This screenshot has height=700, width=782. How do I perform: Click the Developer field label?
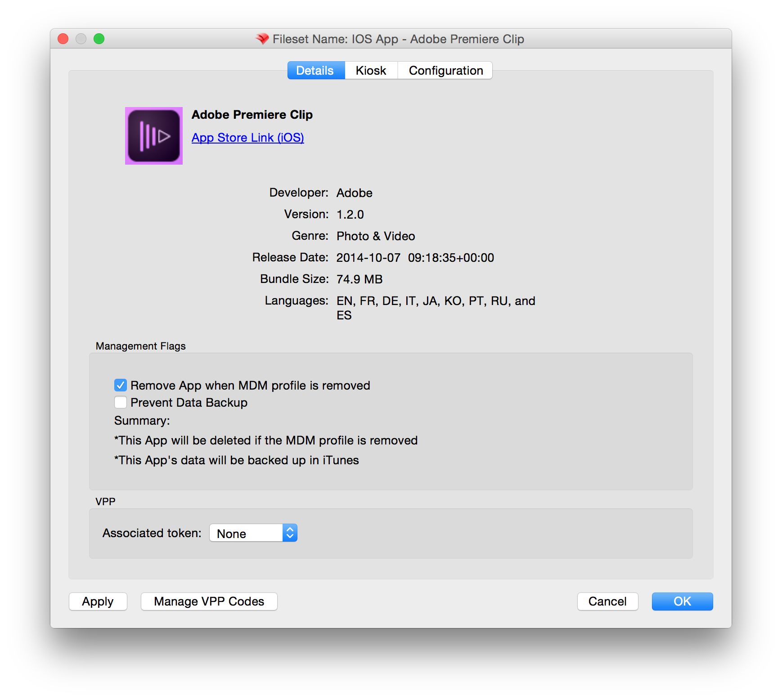coord(299,193)
